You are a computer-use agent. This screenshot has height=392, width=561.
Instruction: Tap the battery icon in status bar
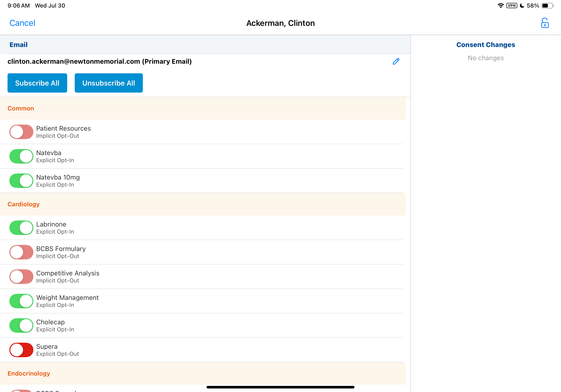[547, 6]
